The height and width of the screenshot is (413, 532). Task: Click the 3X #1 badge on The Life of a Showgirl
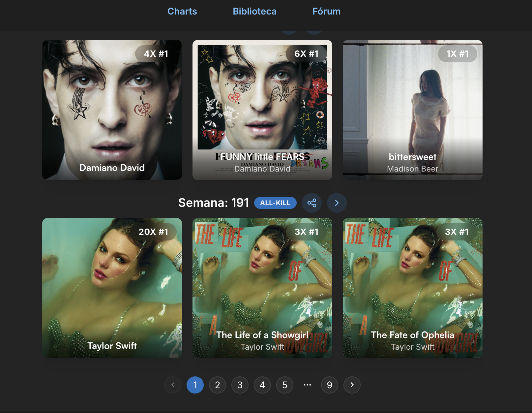click(x=307, y=232)
